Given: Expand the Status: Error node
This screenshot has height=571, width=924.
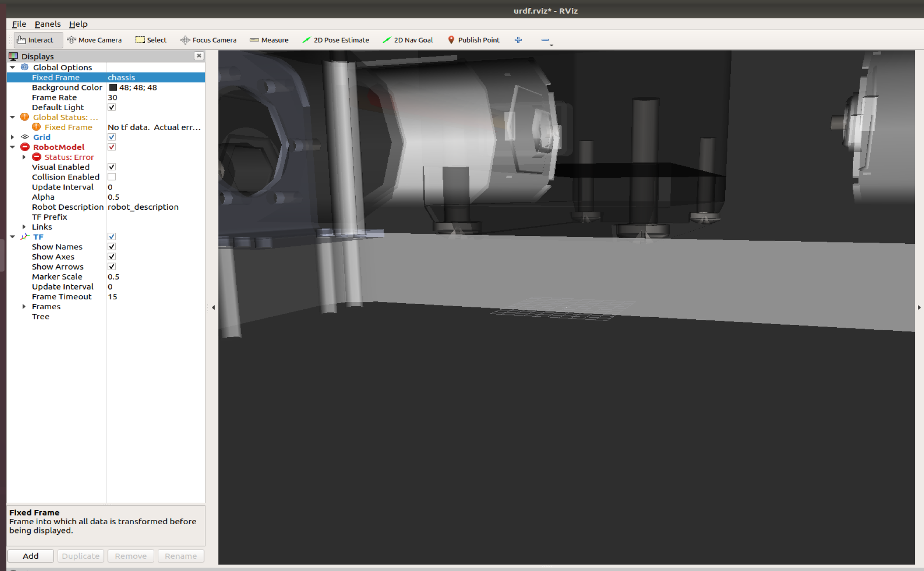Looking at the screenshot, I should [24, 157].
